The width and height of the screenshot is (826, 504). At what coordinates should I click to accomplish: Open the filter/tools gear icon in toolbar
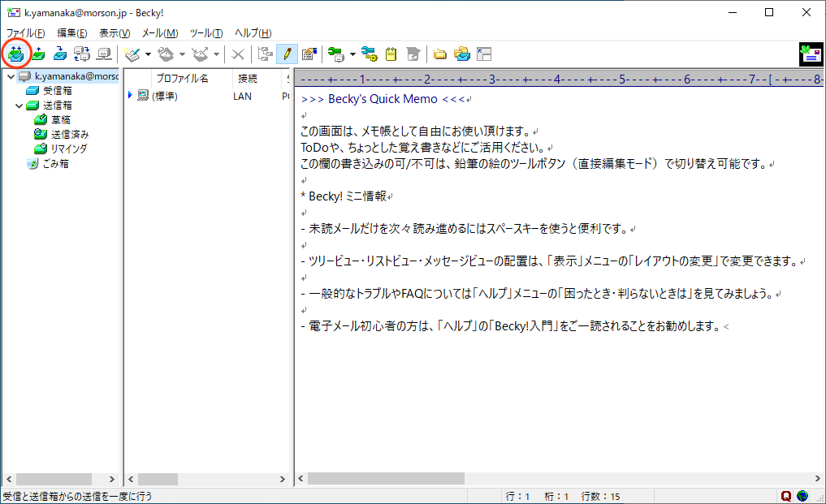point(370,54)
